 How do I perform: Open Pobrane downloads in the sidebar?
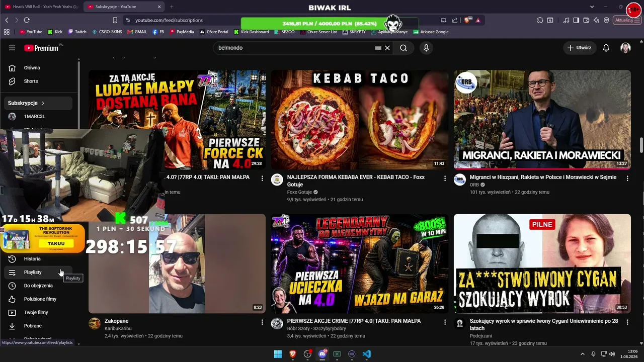coord(39,326)
